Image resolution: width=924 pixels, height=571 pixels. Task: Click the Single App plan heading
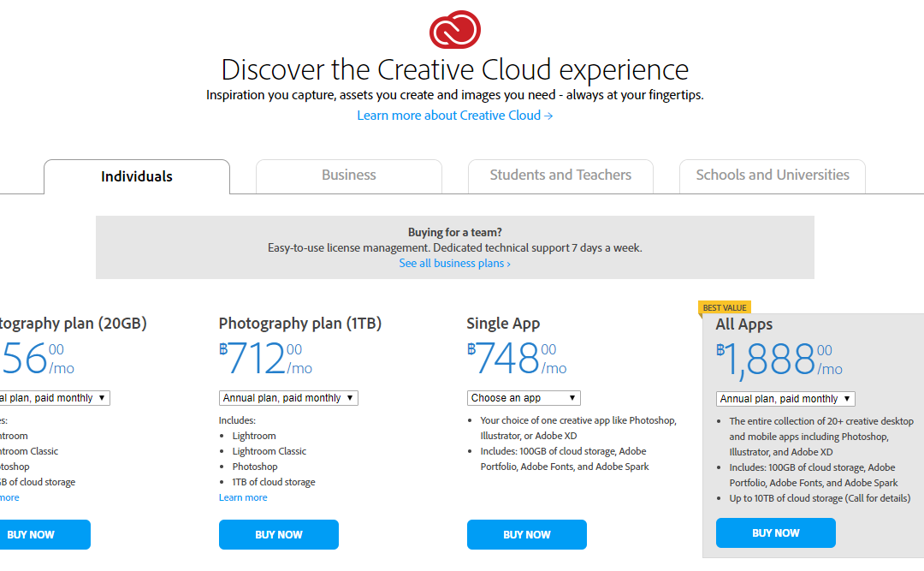click(503, 324)
